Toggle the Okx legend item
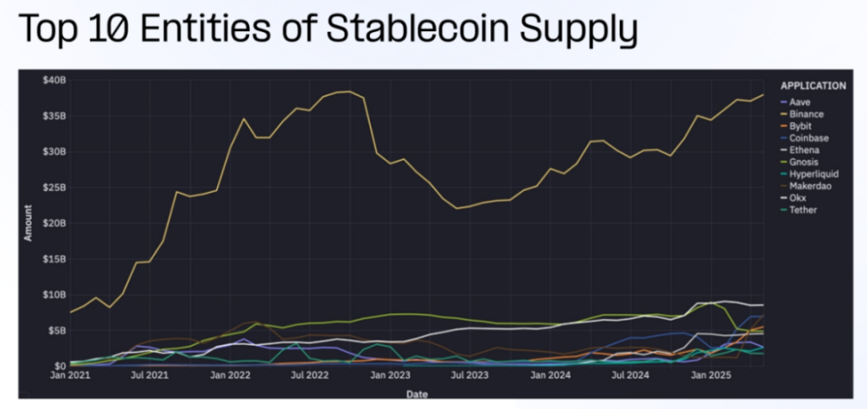 tap(793, 198)
